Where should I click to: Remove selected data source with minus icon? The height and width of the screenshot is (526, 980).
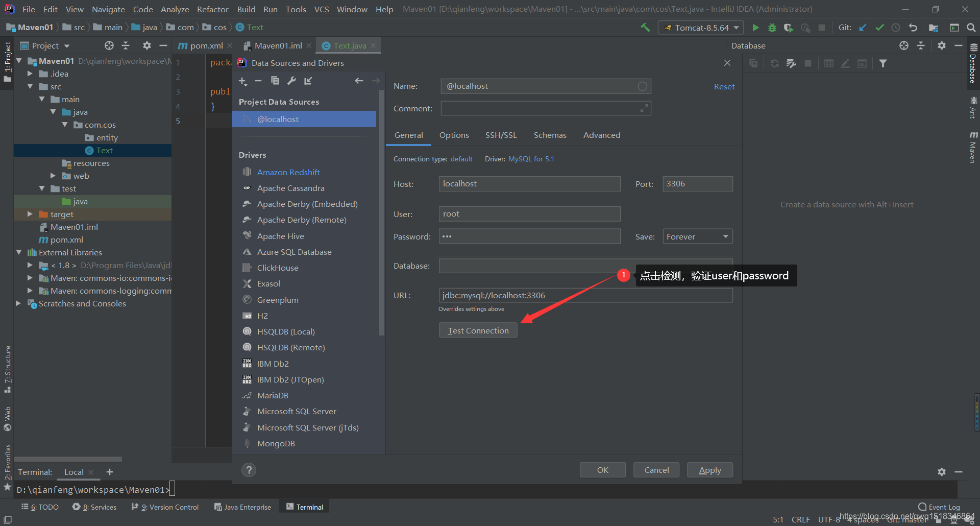[258, 81]
